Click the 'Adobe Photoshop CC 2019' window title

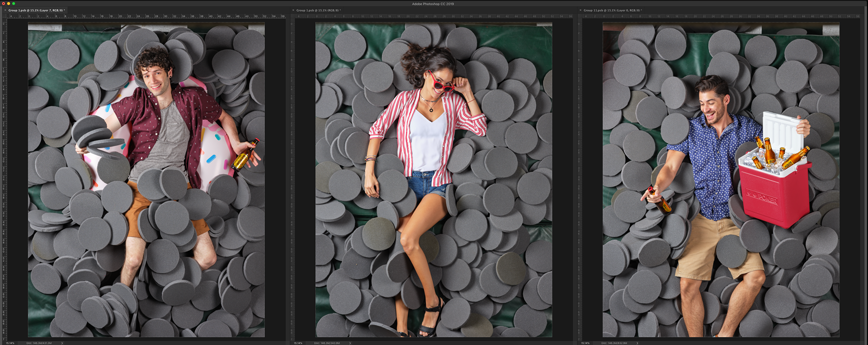coord(433,4)
